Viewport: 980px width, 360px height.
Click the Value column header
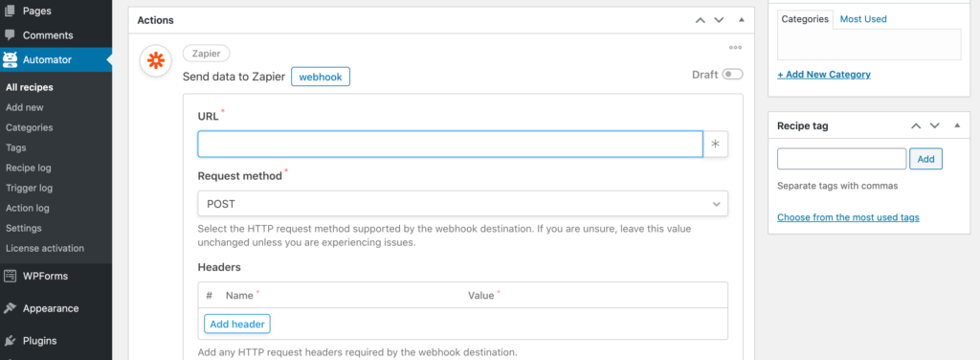[480, 295]
